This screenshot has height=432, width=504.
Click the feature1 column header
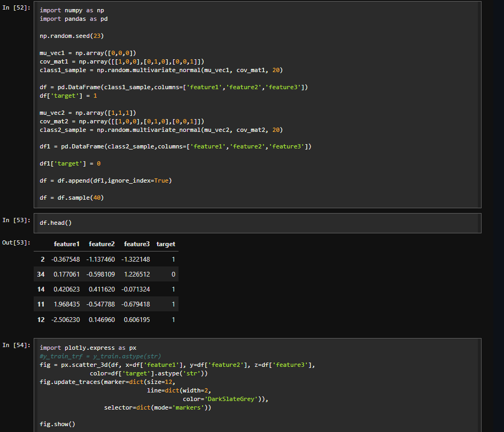pyautogui.click(x=66, y=244)
